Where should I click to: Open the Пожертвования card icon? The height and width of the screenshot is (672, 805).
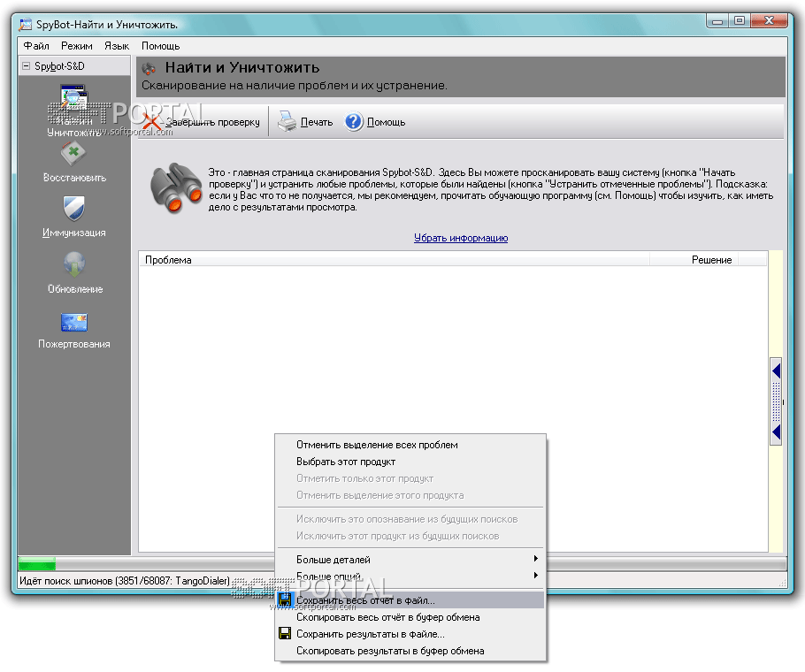click(74, 322)
